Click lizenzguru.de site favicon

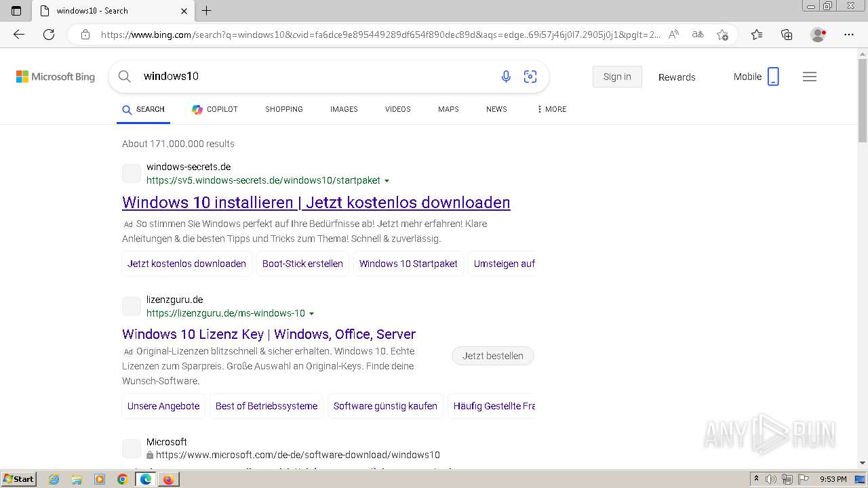132,306
